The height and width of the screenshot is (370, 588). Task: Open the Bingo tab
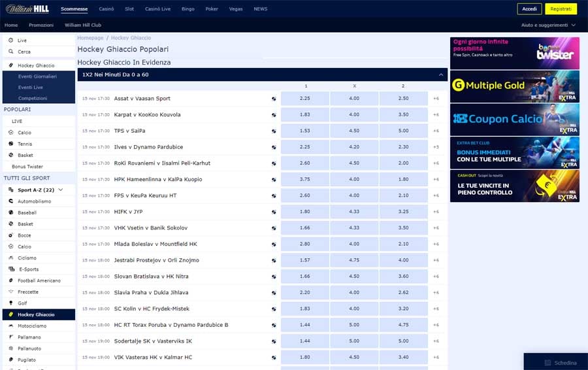188,8
